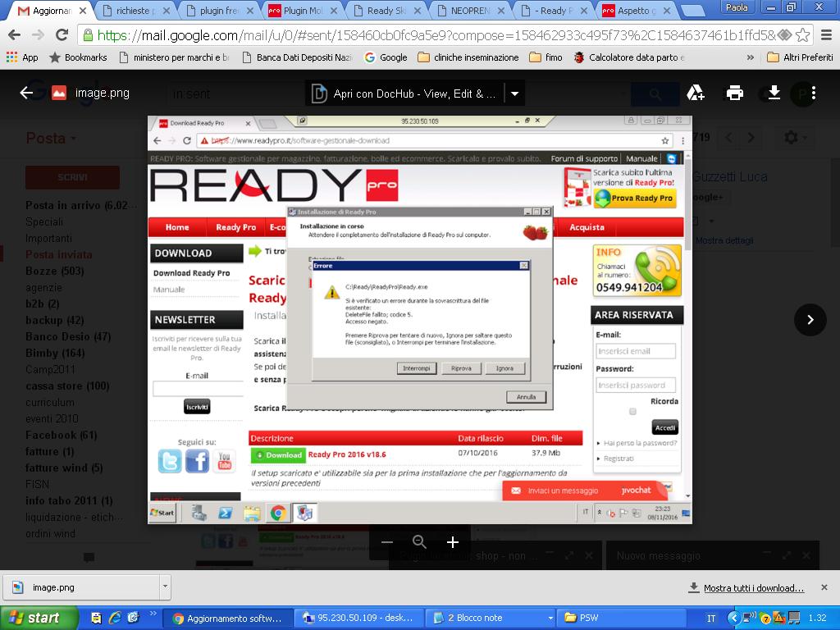Open the cliniche inseminazione bookmarks folder
The height and width of the screenshot is (630, 840).
(x=468, y=57)
